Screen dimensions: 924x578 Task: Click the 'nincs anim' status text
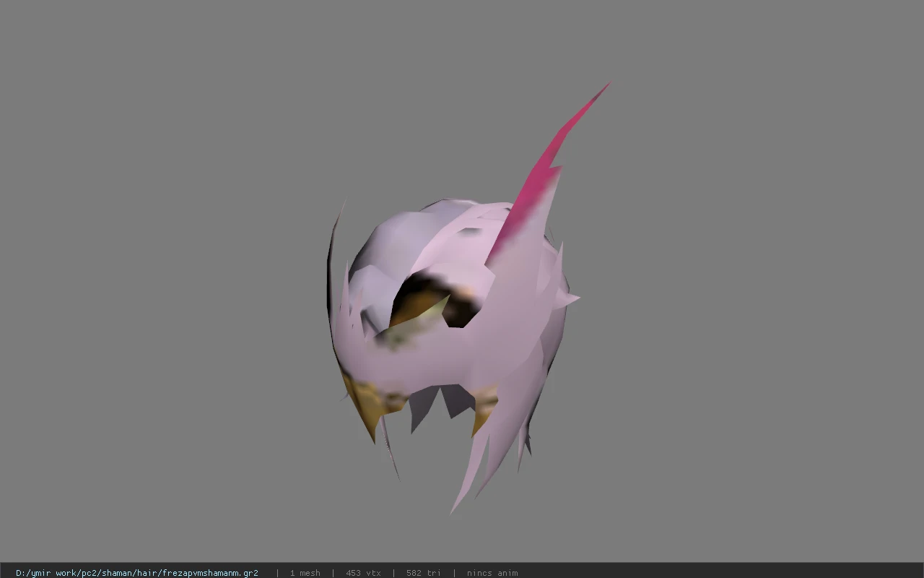click(x=492, y=573)
